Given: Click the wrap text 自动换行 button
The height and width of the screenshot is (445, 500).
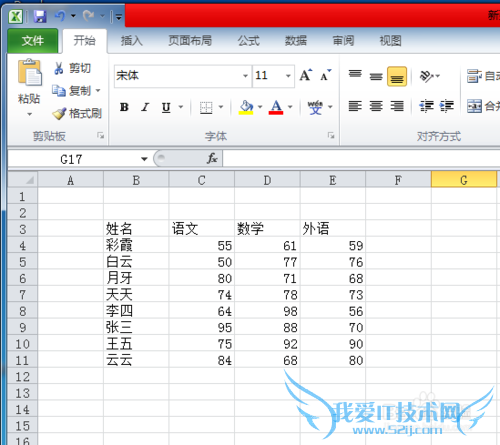Looking at the screenshot, I should pyautogui.click(x=483, y=76).
